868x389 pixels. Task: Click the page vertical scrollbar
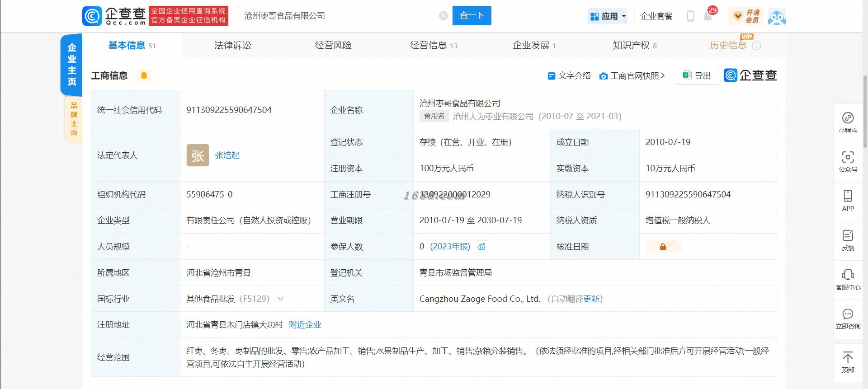tap(865, 111)
